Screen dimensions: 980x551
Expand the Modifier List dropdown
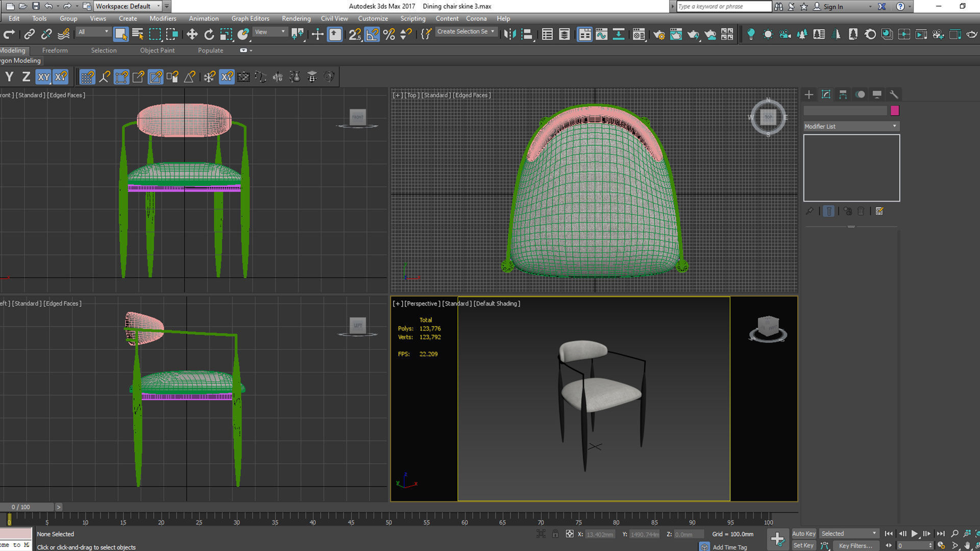click(x=851, y=126)
